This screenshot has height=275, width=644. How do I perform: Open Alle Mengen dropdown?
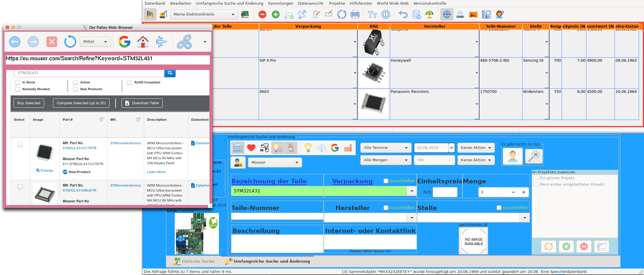click(386, 160)
